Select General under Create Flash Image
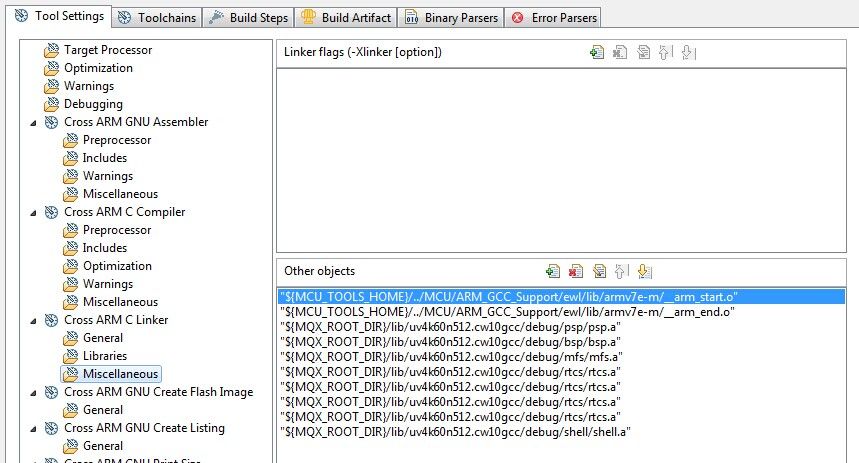The image size is (859, 463). (x=103, y=410)
